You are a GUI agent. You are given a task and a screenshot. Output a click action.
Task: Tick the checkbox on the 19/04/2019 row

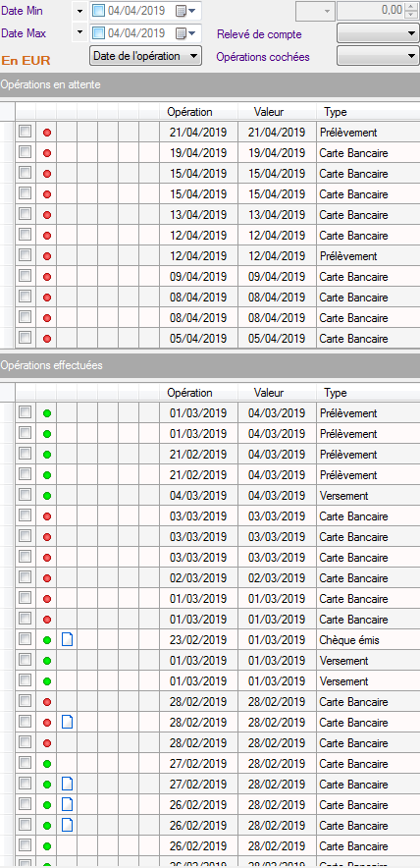25,153
